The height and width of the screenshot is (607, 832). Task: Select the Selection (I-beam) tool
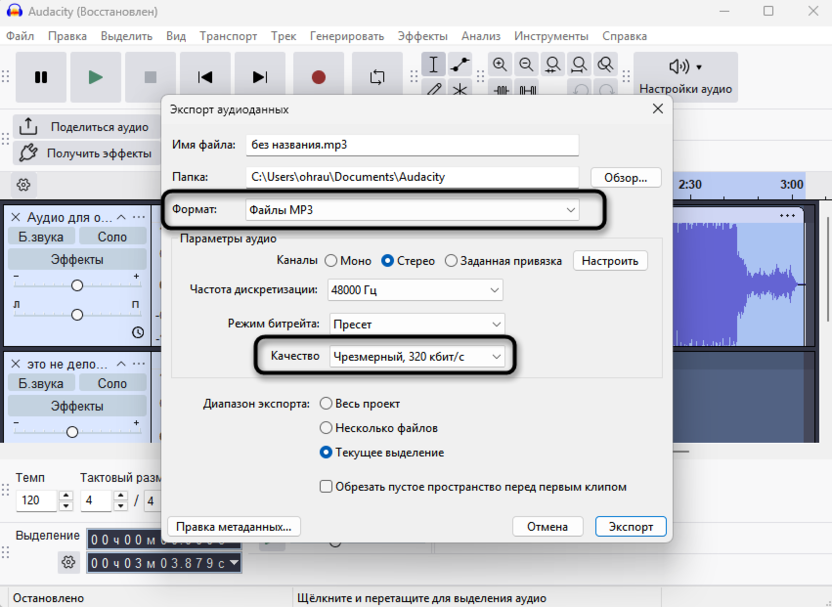434,65
